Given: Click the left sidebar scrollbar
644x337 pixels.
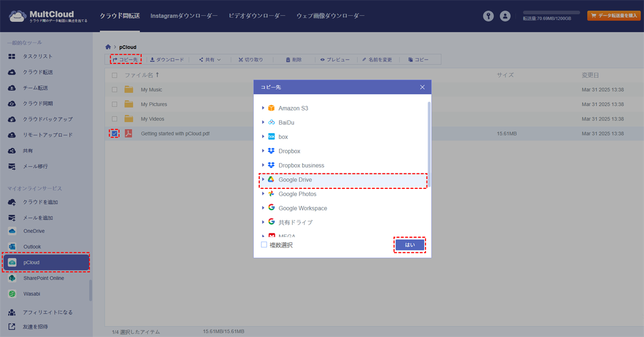Looking at the screenshot, I should pos(91,290).
